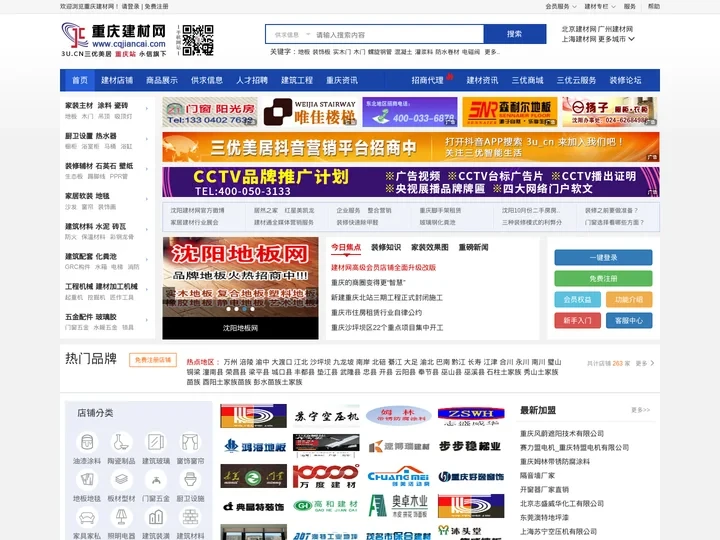Expand the 建材专栏 top menu
The height and width of the screenshot is (540, 720).
(x=599, y=6)
